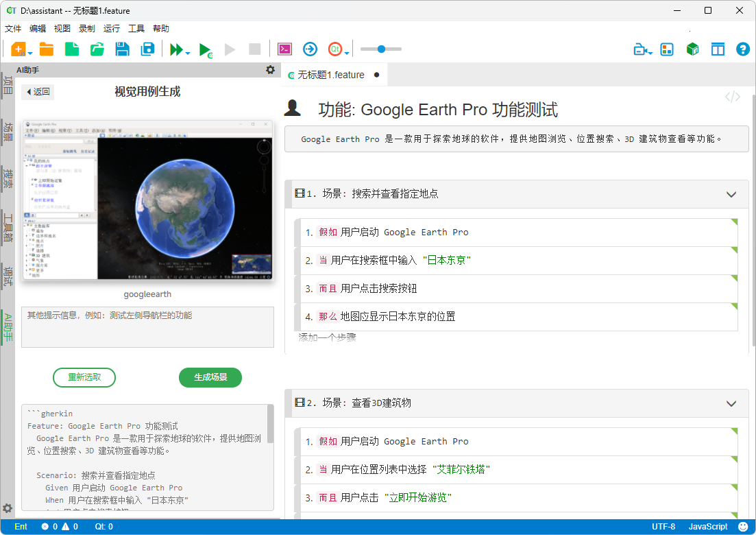Click the feature editor vertical scrollbar

coord(753,219)
